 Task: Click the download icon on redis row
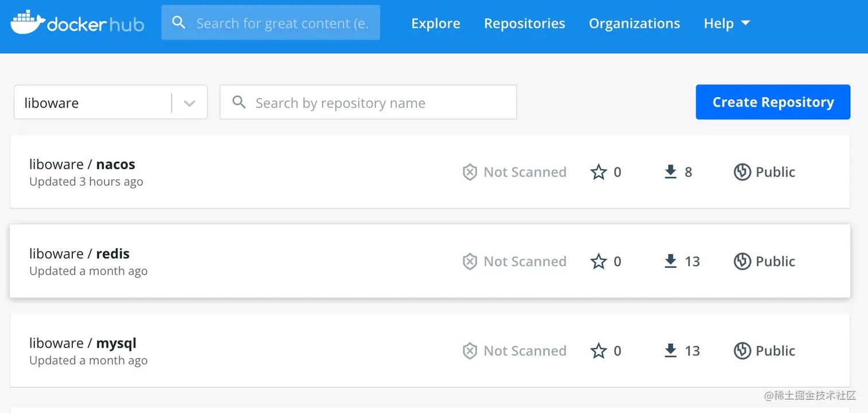coord(671,262)
